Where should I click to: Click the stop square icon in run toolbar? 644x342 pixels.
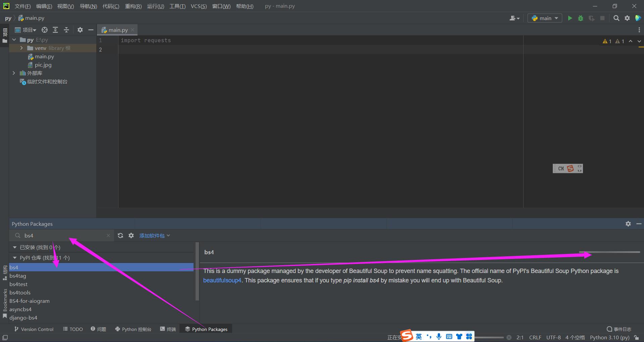pyautogui.click(x=602, y=18)
